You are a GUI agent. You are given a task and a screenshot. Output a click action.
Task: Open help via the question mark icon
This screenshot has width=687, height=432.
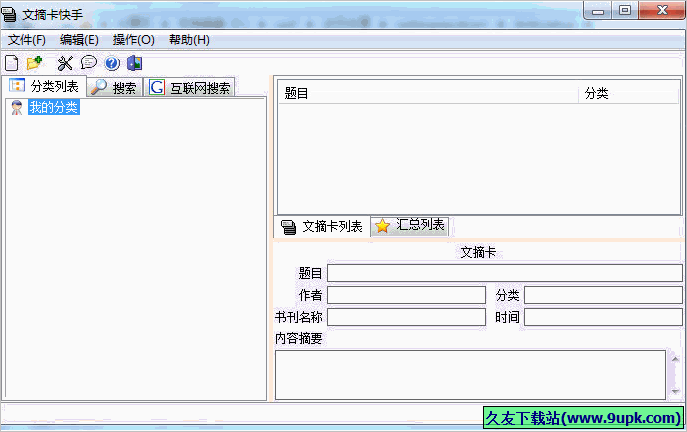click(112, 64)
